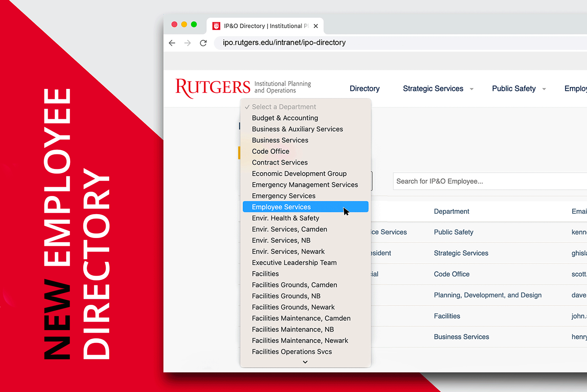Choose Budget & Accounting department option
The height and width of the screenshot is (392, 587).
(285, 118)
